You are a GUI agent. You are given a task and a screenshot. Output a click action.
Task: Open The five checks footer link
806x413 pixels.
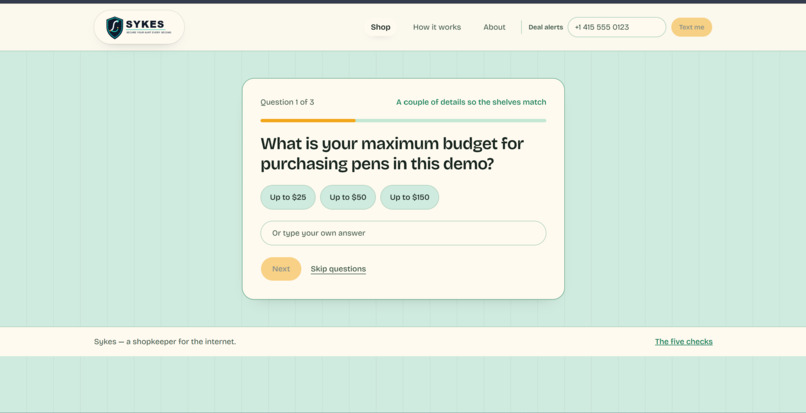pyautogui.click(x=684, y=342)
